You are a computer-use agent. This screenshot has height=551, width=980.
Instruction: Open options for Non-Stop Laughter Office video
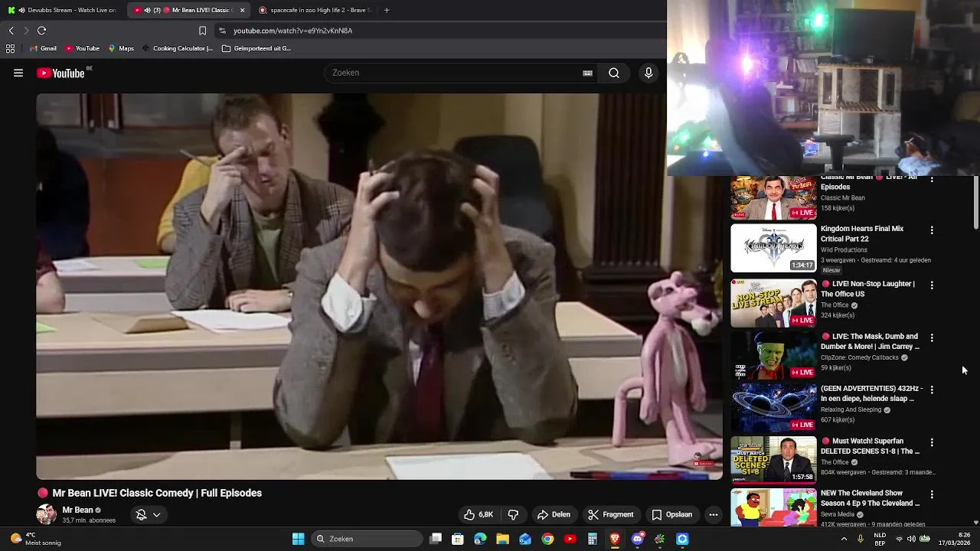(x=932, y=285)
